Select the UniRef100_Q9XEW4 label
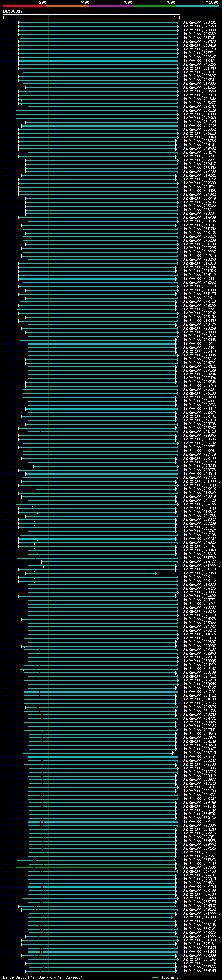222x980 pixels. [199, 80]
